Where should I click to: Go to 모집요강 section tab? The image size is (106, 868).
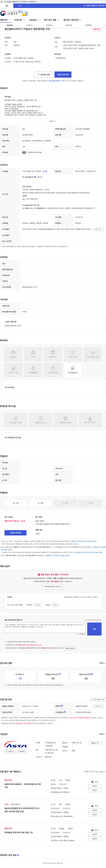click(10, 25)
